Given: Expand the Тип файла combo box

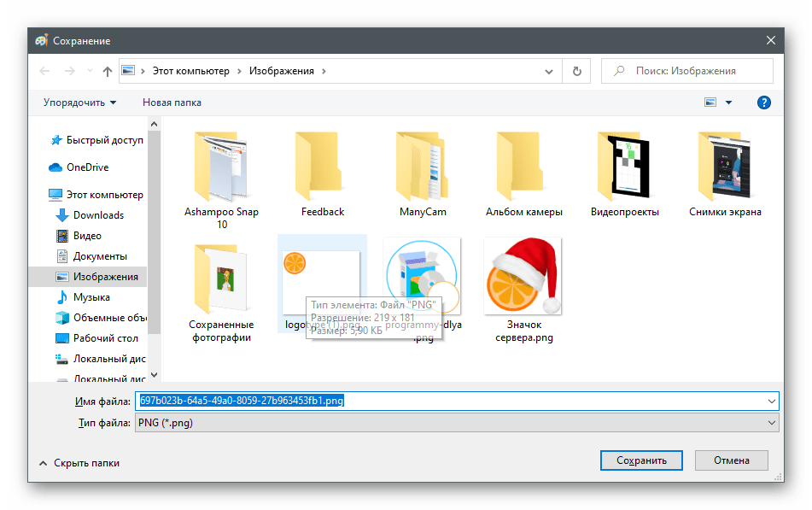Looking at the screenshot, I should click(457, 422).
